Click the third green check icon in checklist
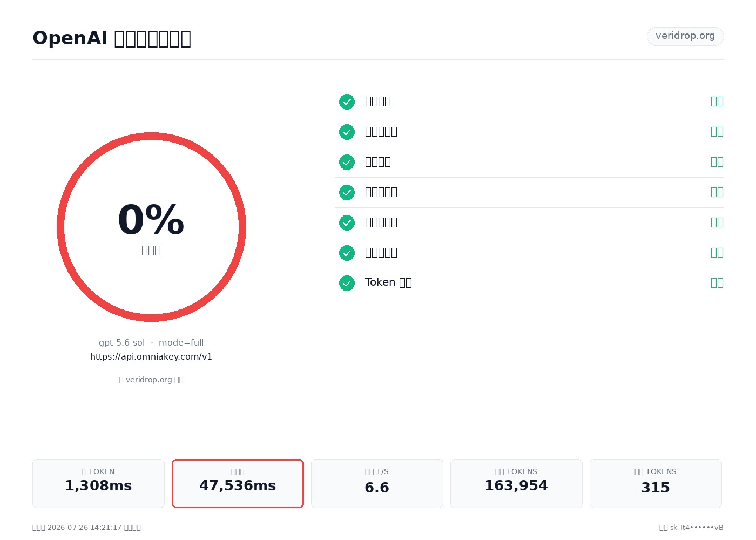The width and height of the screenshot is (756, 540). click(x=347, y=162)
